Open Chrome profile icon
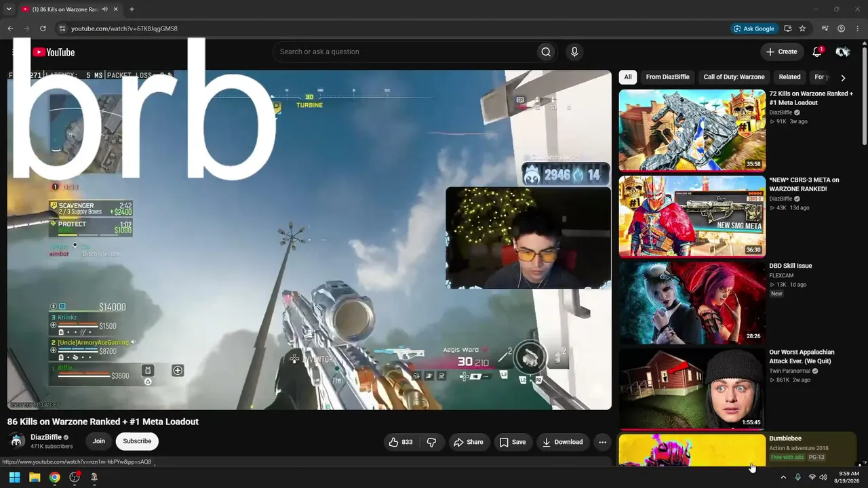 coord(842,28)
